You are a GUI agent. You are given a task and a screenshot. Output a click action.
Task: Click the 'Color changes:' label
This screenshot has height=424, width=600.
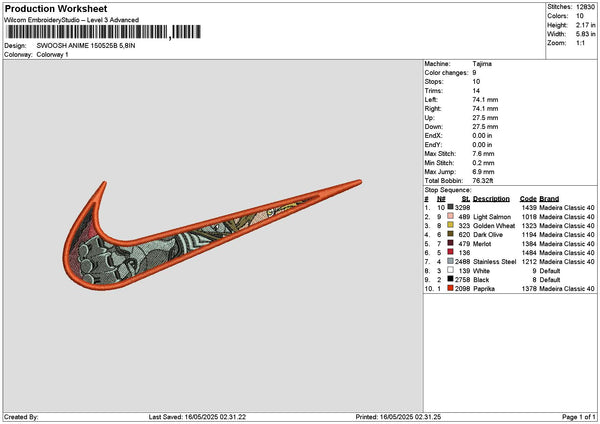pyautogui.click(x=446, y=73)
